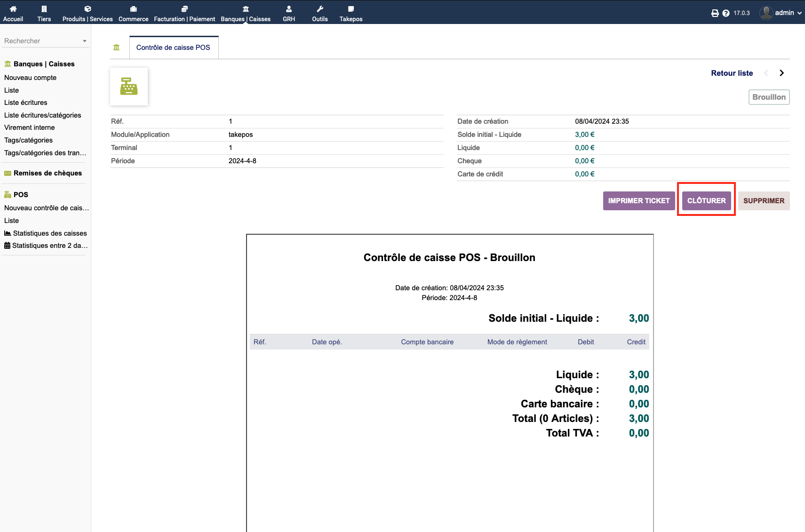This screenshot has width=805, height=532.
Task: Open the Tiers building icon
Action: coord(44,9)
